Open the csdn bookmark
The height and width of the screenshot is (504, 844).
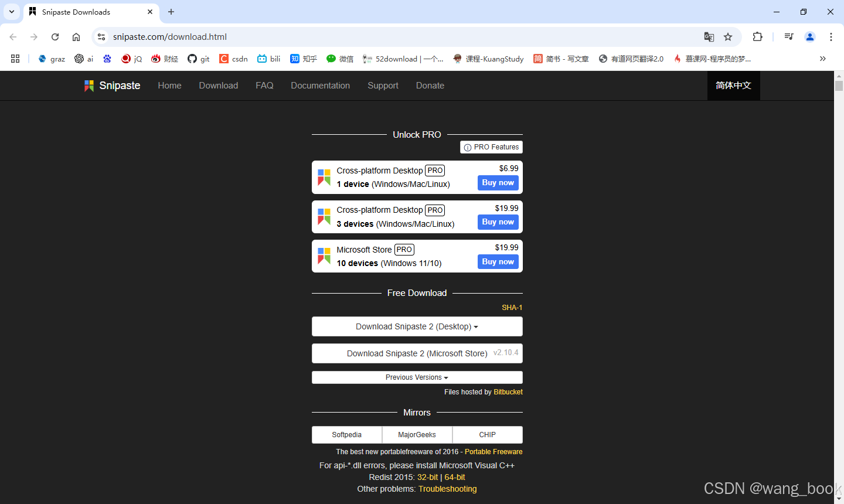(233, 59)
